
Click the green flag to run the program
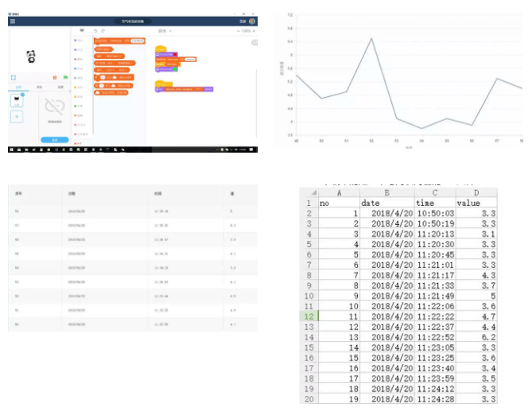[65, 77]
